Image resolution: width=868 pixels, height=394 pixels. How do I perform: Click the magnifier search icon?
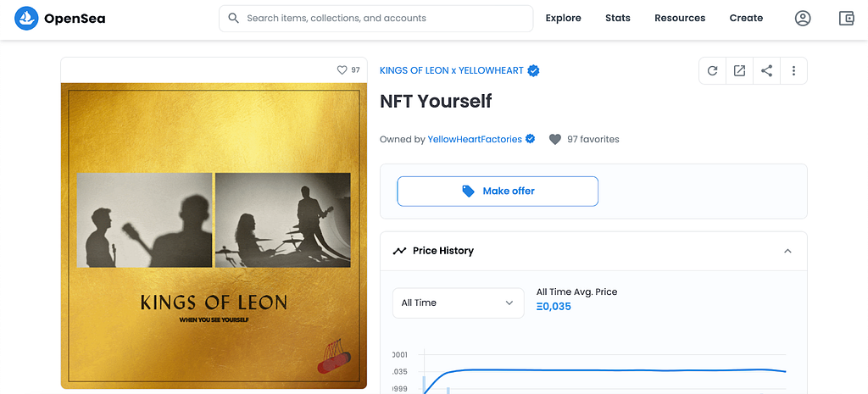point(234,19)
